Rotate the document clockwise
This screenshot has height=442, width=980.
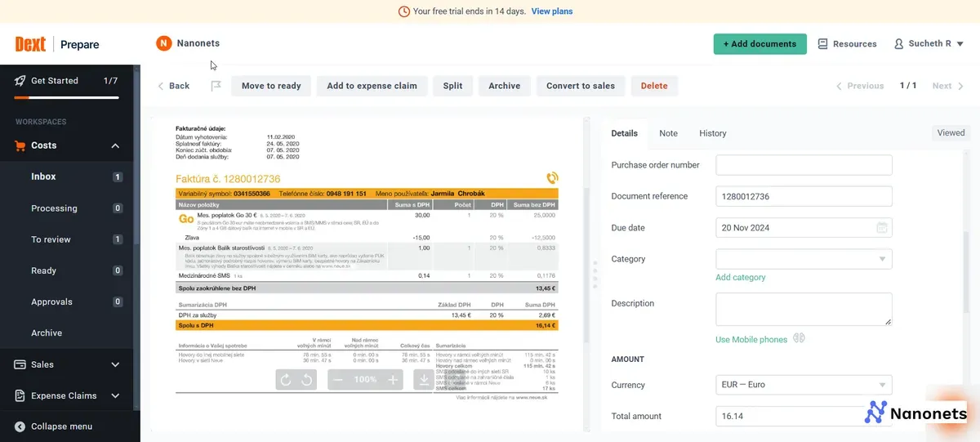pos(286,380)
